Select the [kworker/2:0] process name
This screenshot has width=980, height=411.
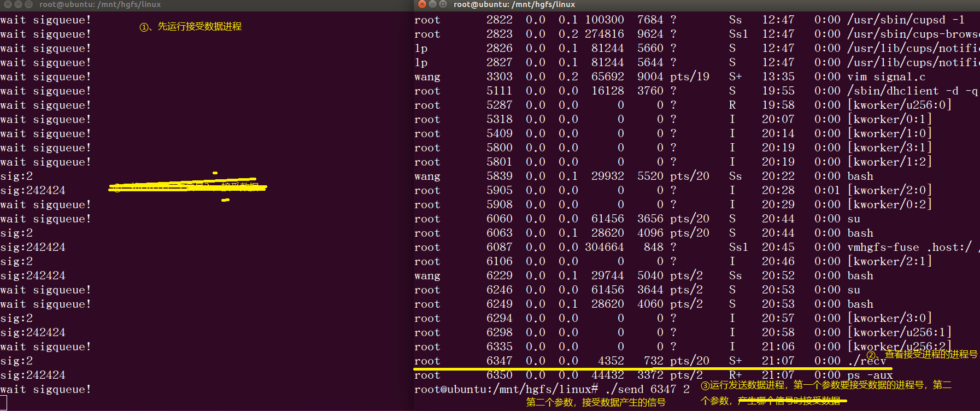(890, 190)
